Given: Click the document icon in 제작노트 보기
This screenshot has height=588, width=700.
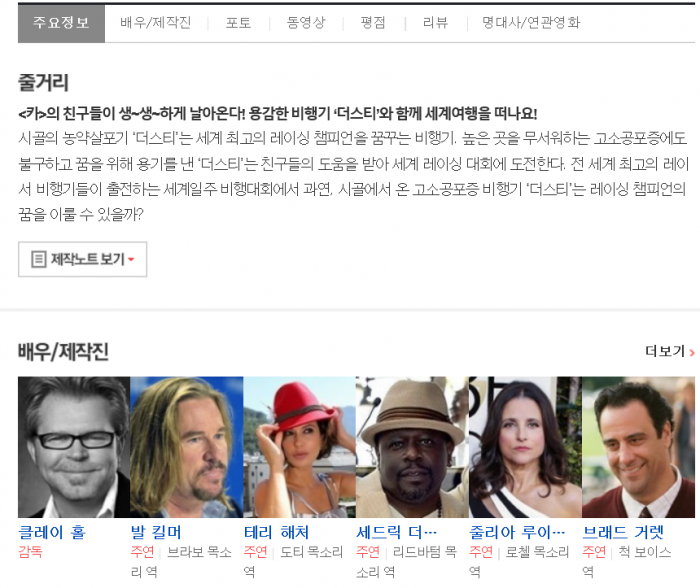Looking at the screenshot, I should pyautogui.click(x=38, y=260).
